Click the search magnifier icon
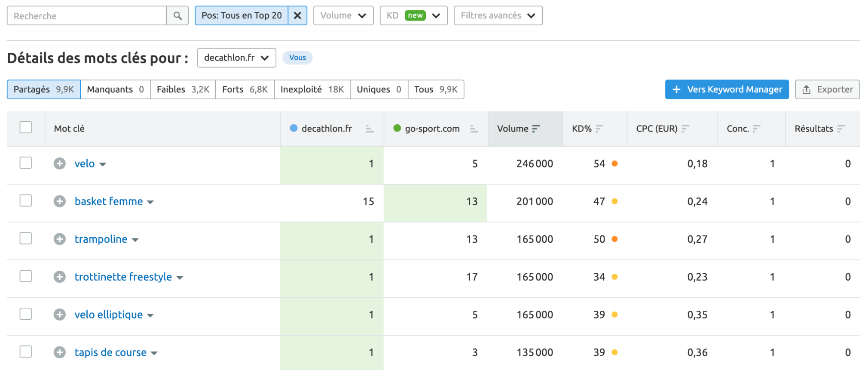This screenshot has height=370, width=868. pos(177,16)
